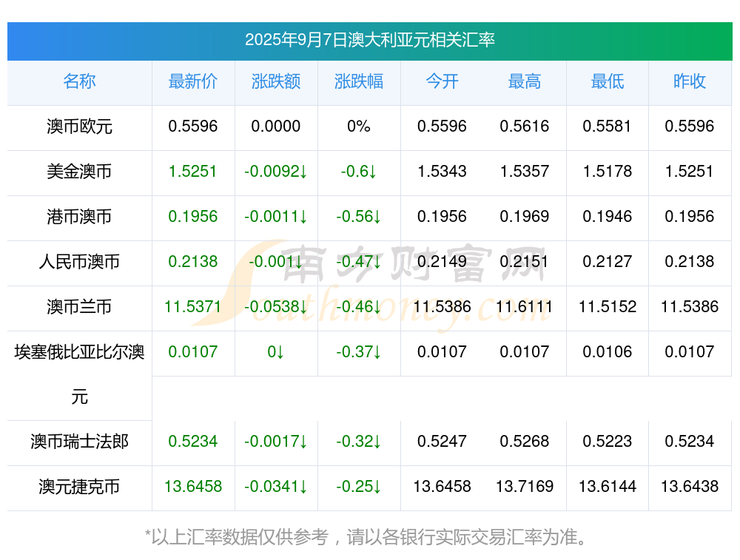Click the 1.5251 latest price for 美金澳币
This screenshot has width=740, height=560.
tap(193, 172)
